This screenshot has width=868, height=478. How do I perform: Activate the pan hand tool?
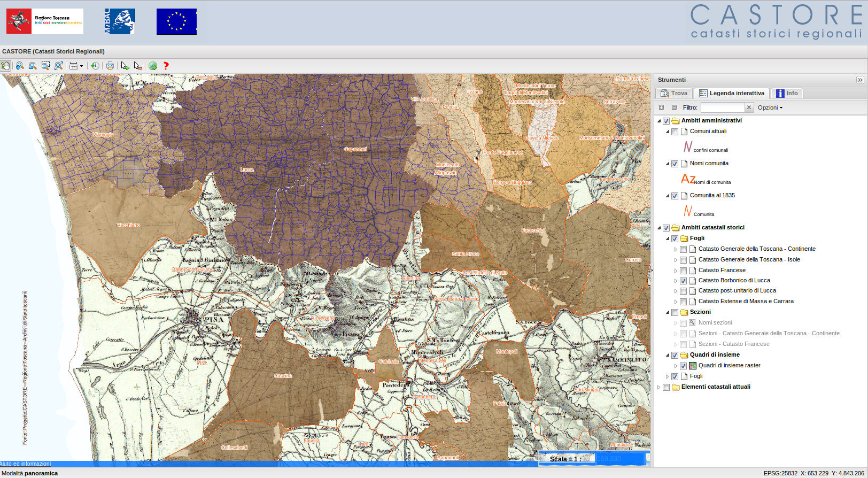pos(6,66)
